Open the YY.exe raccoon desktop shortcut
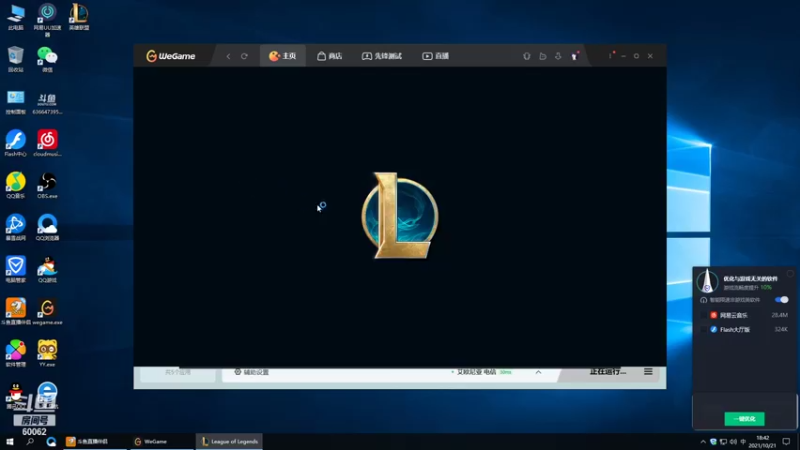 (x=47, y=354)
